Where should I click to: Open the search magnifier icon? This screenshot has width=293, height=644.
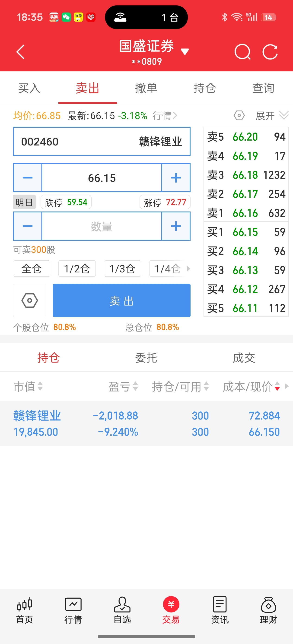[x=242, y=52]
